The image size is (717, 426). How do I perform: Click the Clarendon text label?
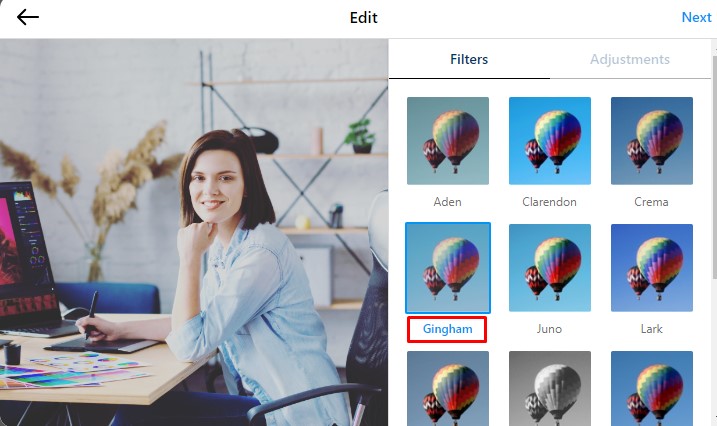[550, 202]
